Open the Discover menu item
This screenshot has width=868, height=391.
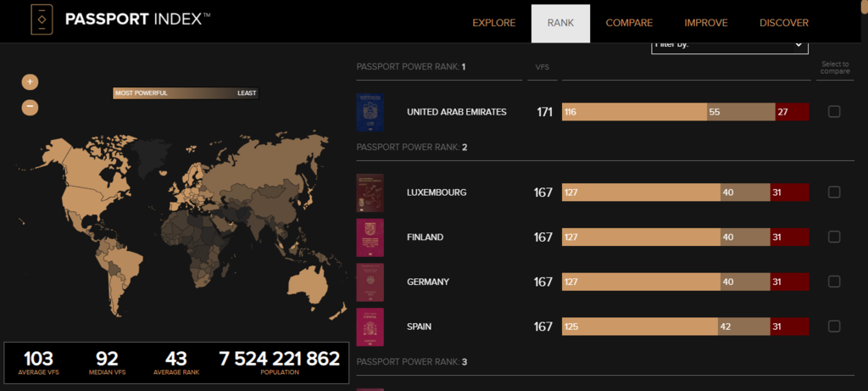(783, 23)
